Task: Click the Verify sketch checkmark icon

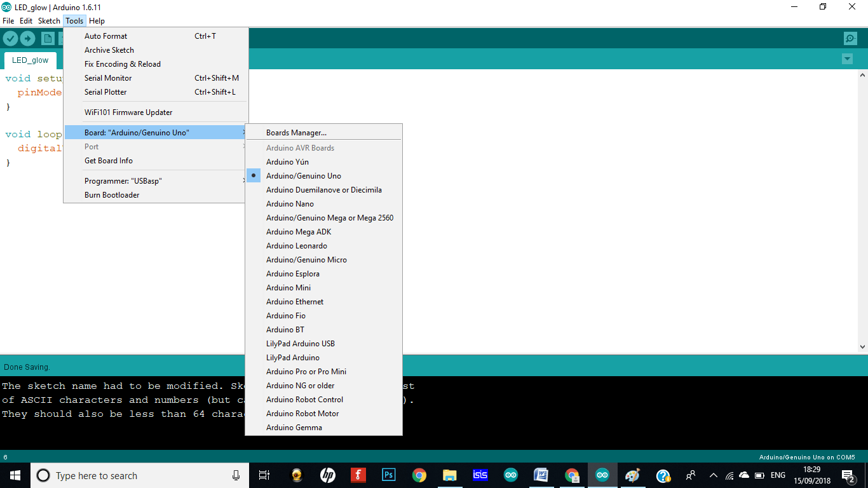Action: coord(10,38)
